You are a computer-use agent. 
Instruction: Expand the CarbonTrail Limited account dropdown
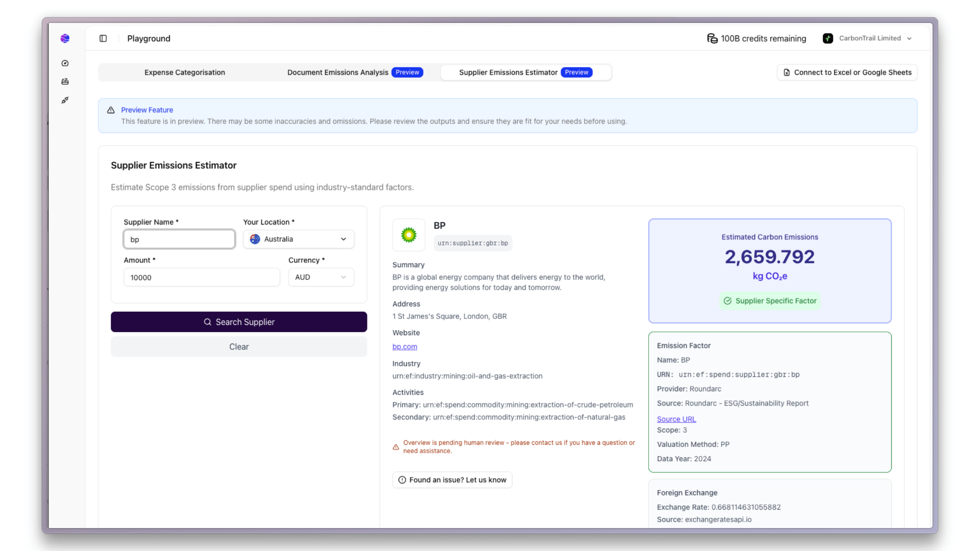coord(909,38)
